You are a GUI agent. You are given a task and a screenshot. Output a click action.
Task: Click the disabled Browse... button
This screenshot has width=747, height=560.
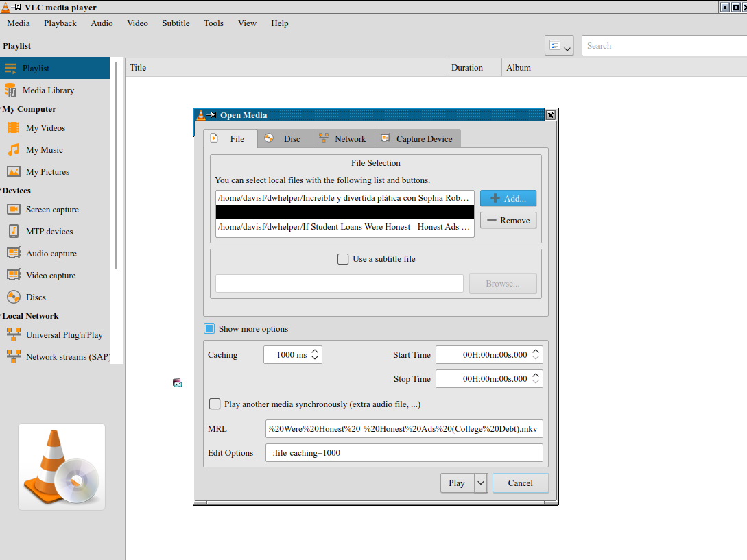(503, 283)
